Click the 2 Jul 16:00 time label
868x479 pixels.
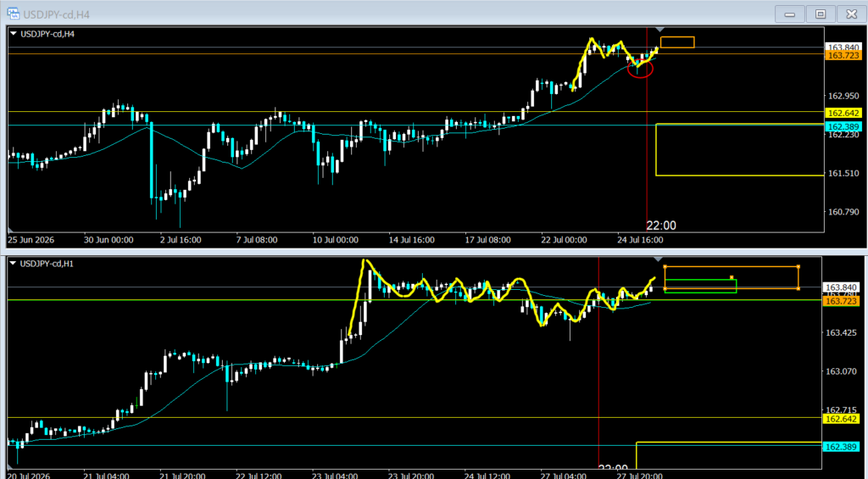[x=181, y=240]
